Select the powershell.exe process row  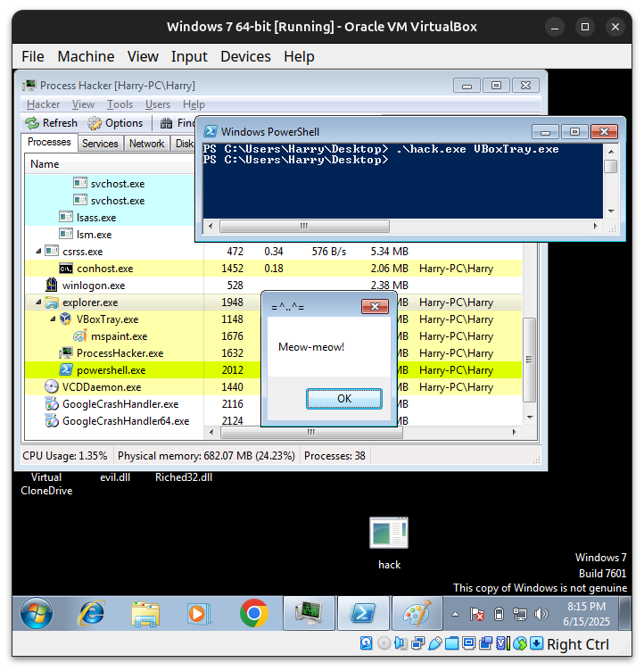273,369
